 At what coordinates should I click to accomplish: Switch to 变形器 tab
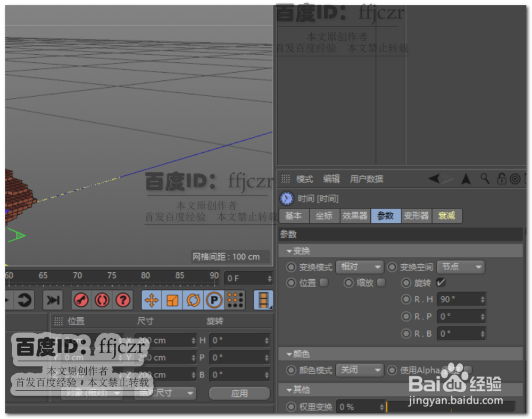pos(417,216)
